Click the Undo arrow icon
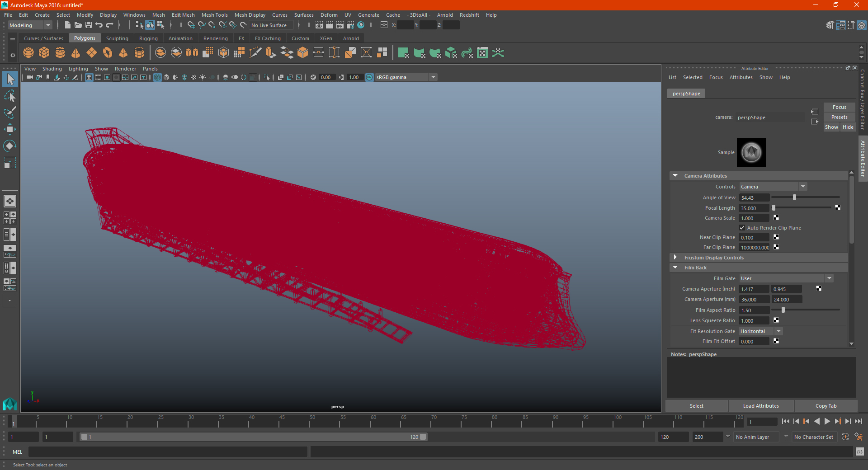The image size is (868, 470). point(99,25)
